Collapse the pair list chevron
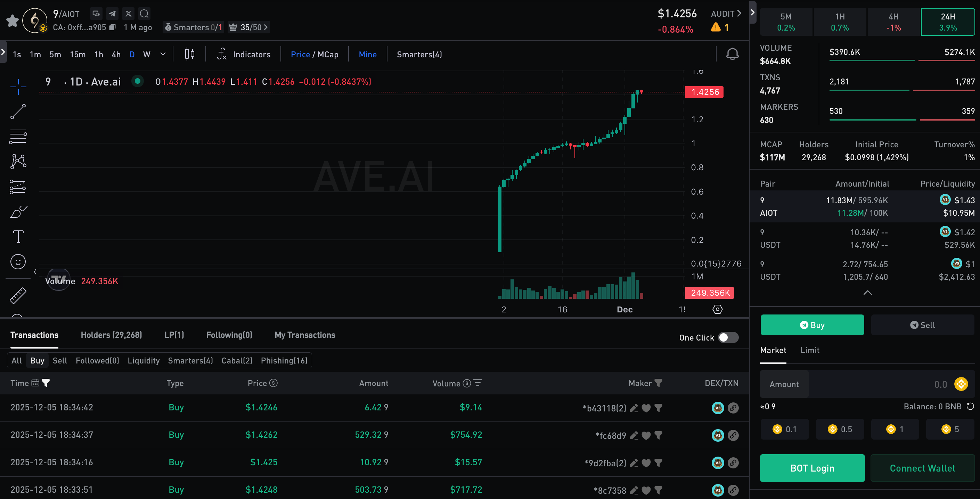The height and width of the screenshot is (499, 980). point(867,293)
